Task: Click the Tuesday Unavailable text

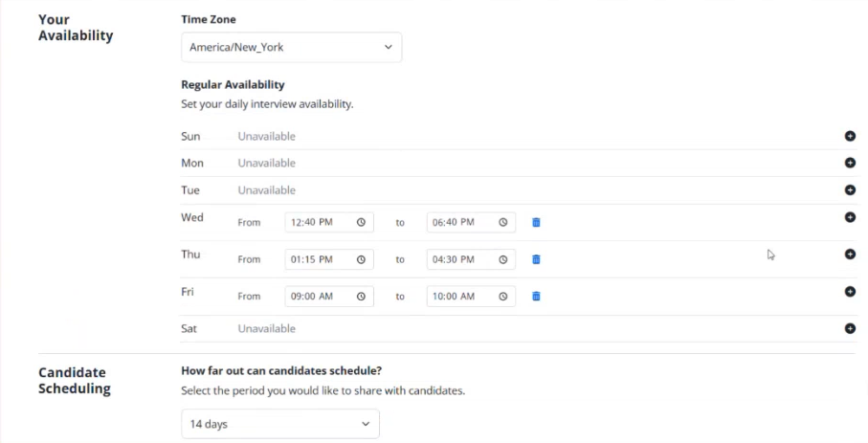Action: tap(266, 190)
